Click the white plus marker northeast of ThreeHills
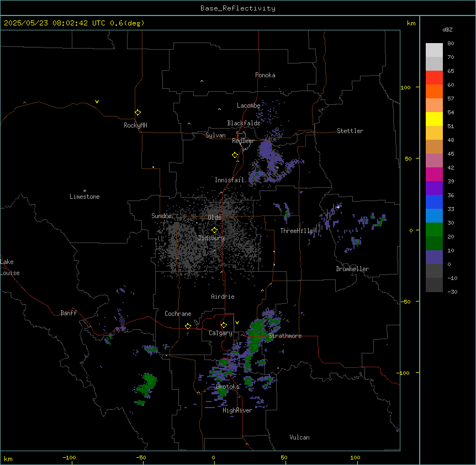This screenshot has width=476, height=465. click(x=338, y=207)
